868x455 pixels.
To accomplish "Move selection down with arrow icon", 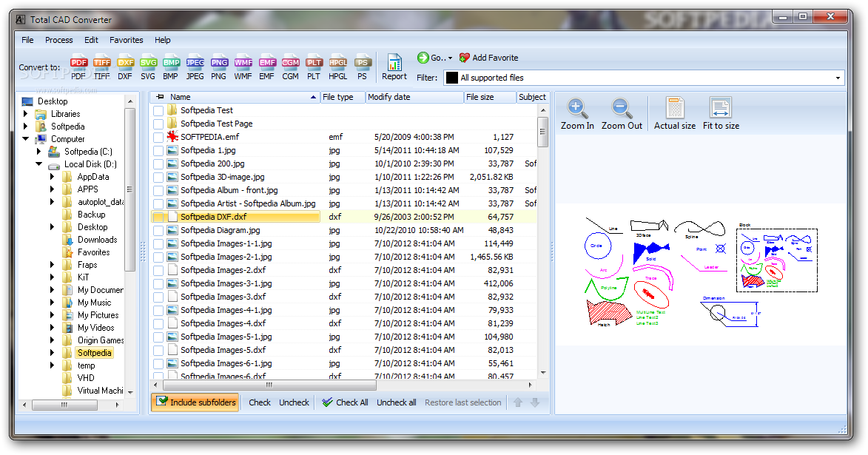I will click(x=535, y=402).
